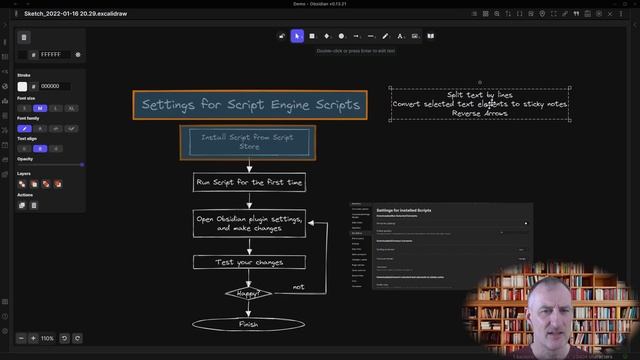Select the 'Run Script for the first time' box
This screenshot has width=640, height=360.
pos(249,182)
